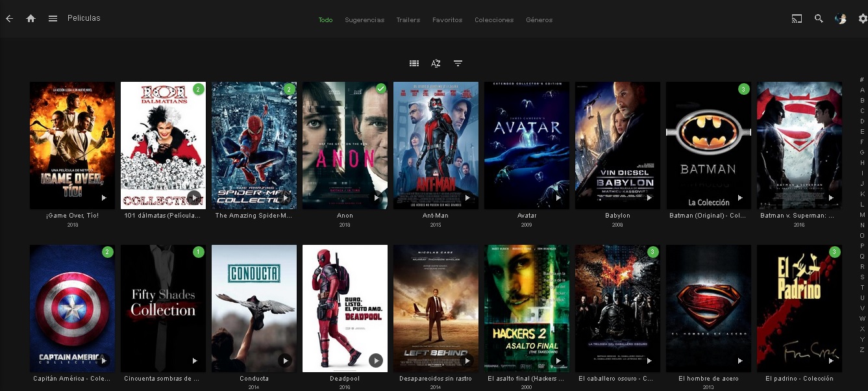Screen dimensions: 868x391
Task: Play The Amazing Spider-Man collection
Action: pos(285,197)
